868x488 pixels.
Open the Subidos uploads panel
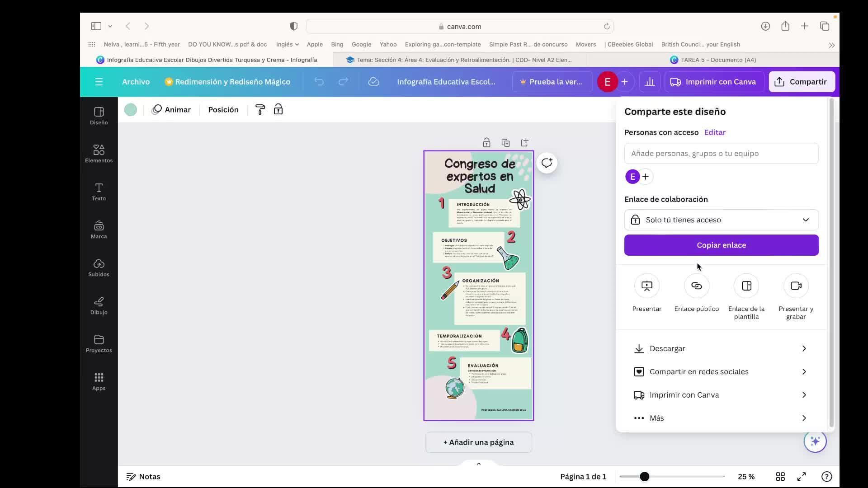(99, 267)
